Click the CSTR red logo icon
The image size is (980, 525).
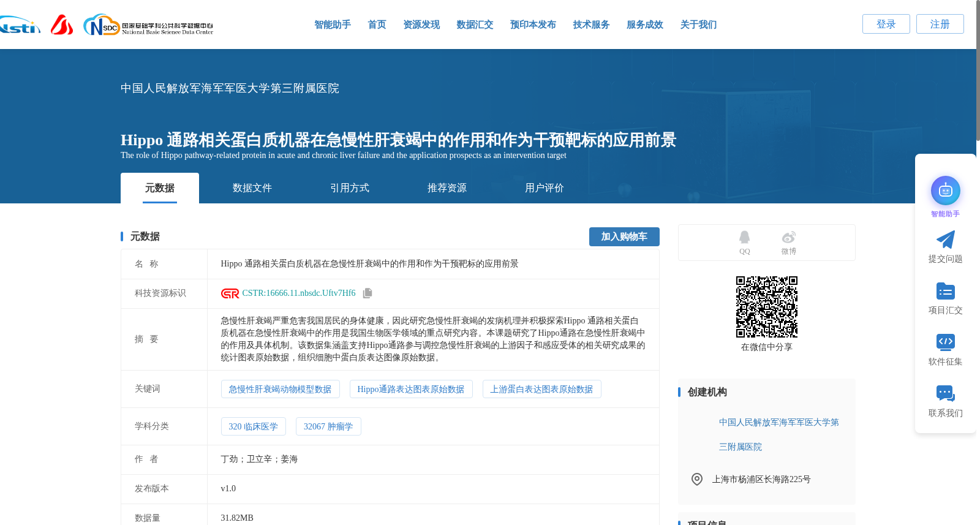pos(230,293)
